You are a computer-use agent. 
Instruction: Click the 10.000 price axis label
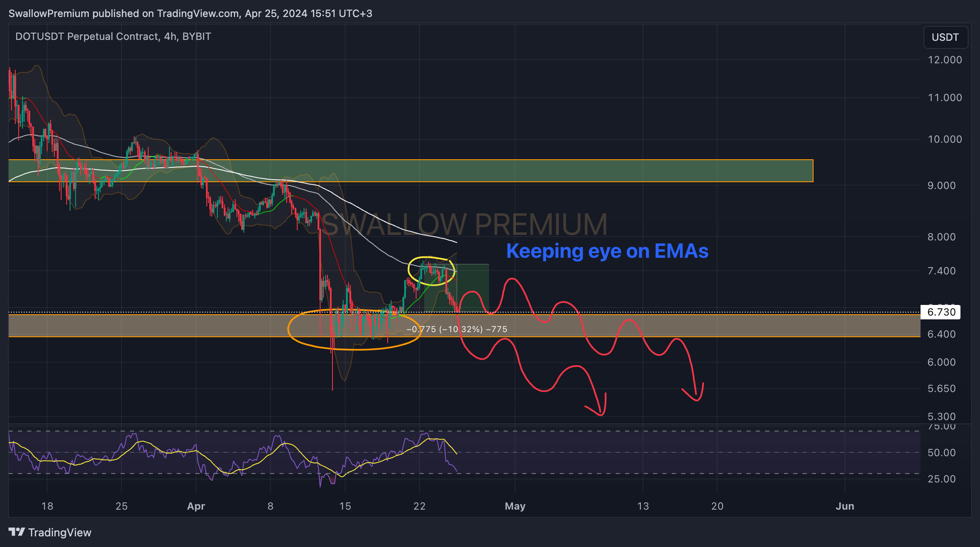click(x=945, y=139)
